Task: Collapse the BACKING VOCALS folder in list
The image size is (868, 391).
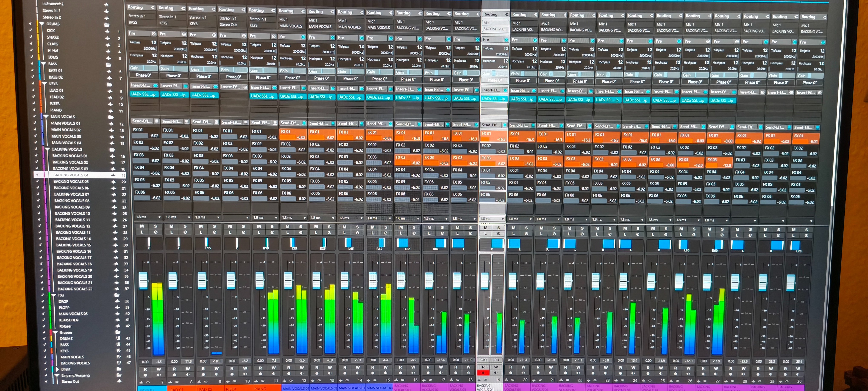Action: [47, 149]
